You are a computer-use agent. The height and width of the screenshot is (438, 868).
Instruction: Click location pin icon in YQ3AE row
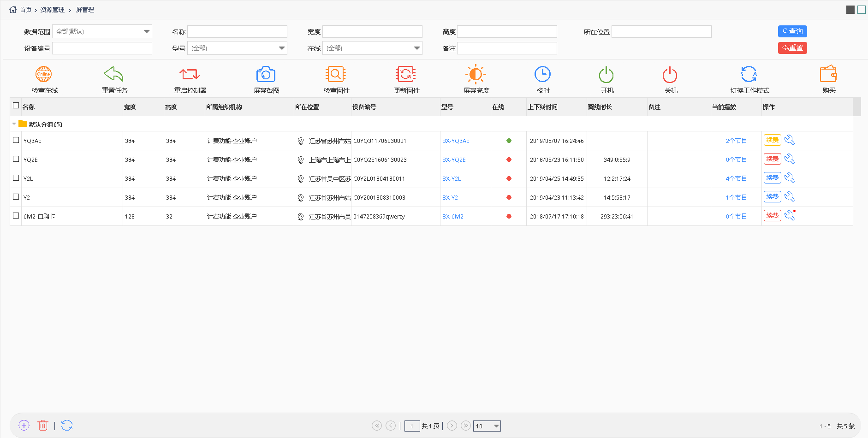tap(301, 141)
